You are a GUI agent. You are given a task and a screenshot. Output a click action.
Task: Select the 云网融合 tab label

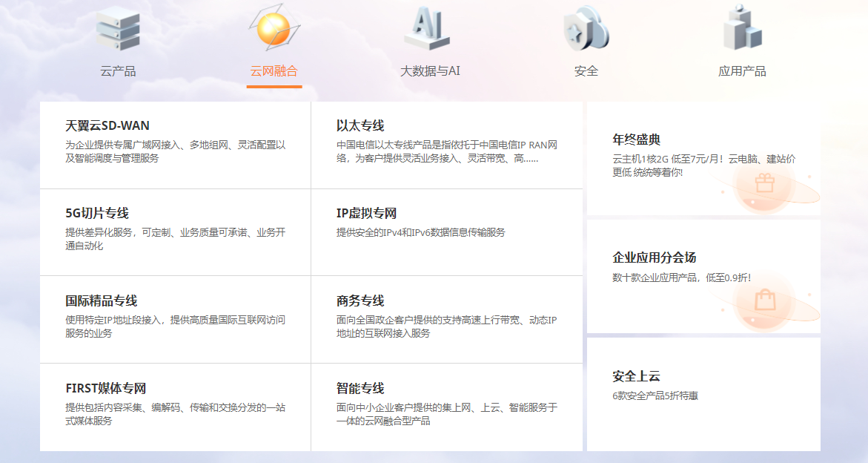click(274, 71)
